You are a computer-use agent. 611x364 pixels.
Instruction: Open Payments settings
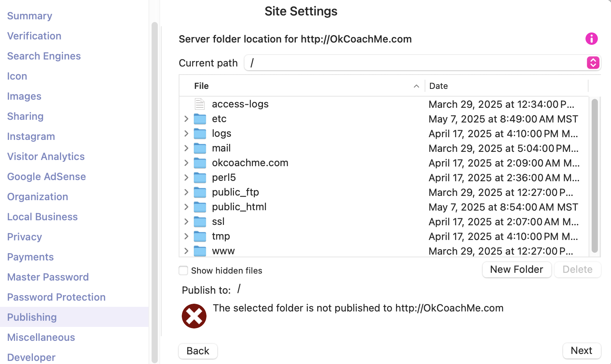31,257
